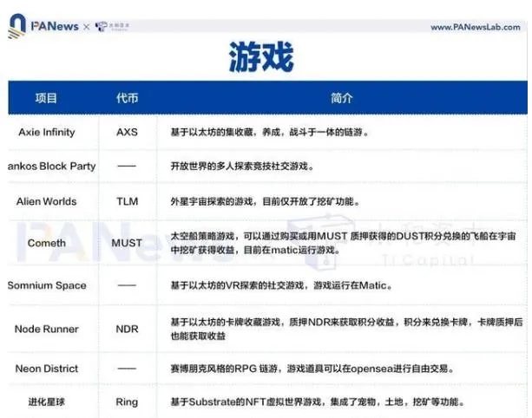Click the 游戏 title heading

pyautogui.click(x=261, y=57)
